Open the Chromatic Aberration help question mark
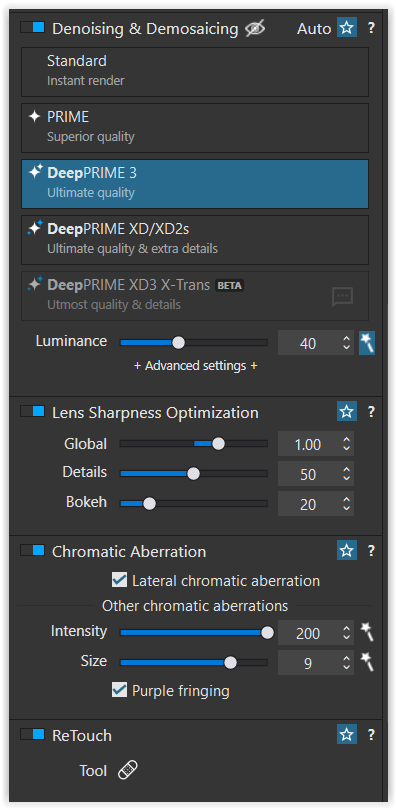This screenshot has height=810, width=396. (371, 551)
